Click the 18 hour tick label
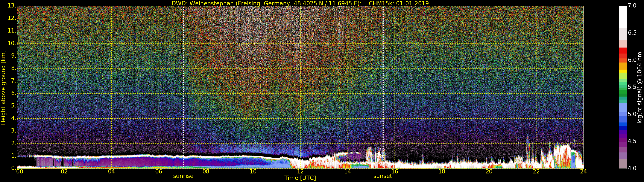This screenshot has height=182, width=644. (x=442, y=172)
